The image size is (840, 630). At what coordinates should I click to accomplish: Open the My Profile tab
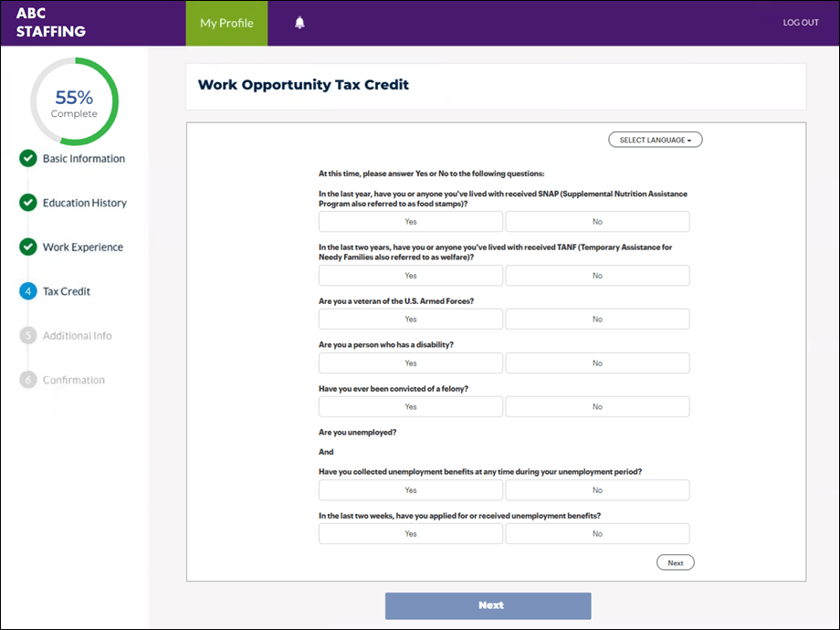click(x=226, y=23)
